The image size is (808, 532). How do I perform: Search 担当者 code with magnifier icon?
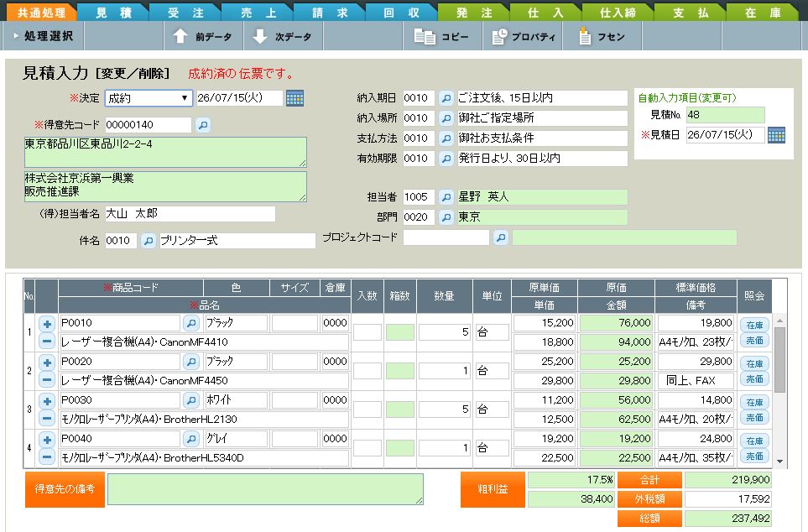click(x=446, y=197)
